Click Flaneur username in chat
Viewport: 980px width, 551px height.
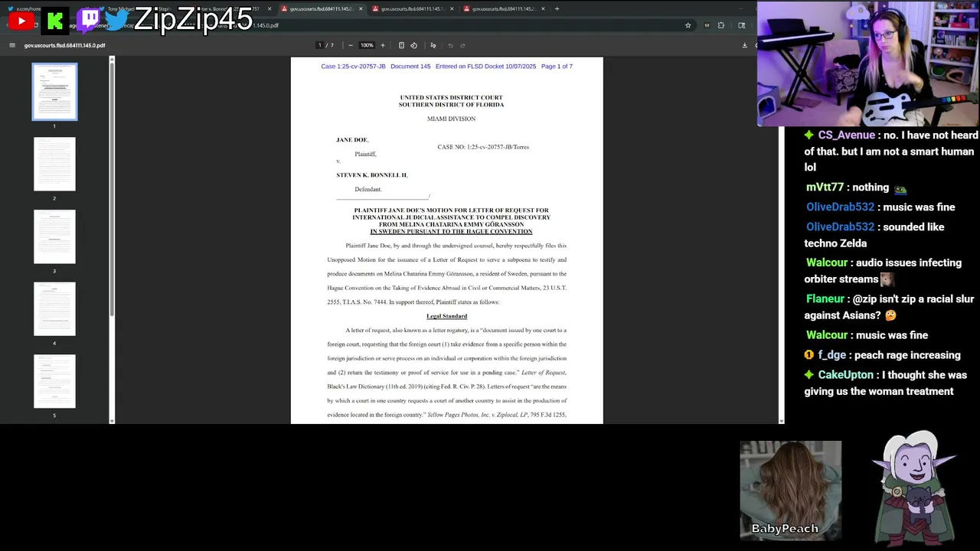(825, 299)
